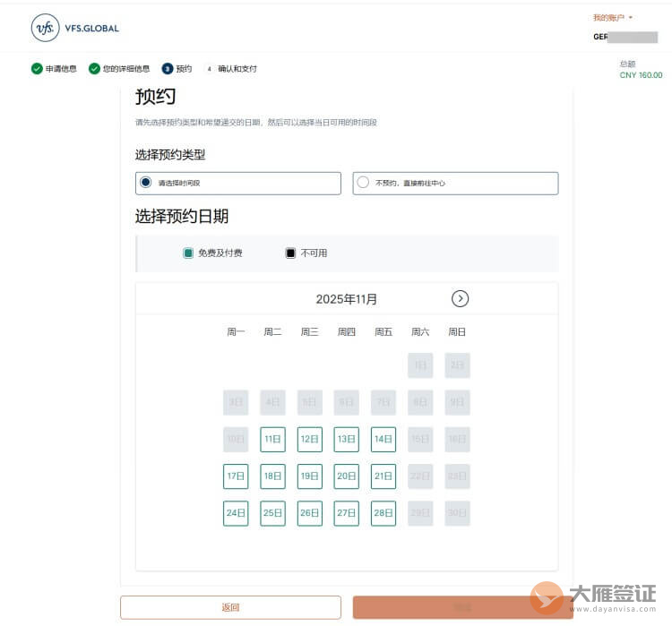
Task: Select 26日 in the calendar
Action: tap(309, 513)
